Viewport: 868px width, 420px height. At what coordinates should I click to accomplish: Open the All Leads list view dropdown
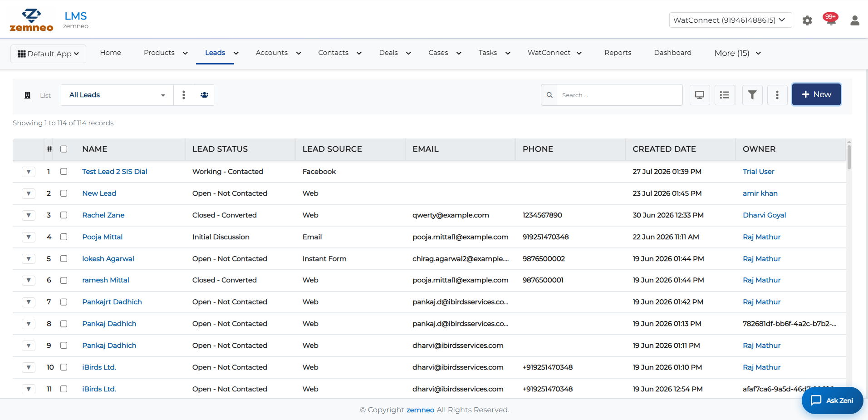click(x=117, y=95)
